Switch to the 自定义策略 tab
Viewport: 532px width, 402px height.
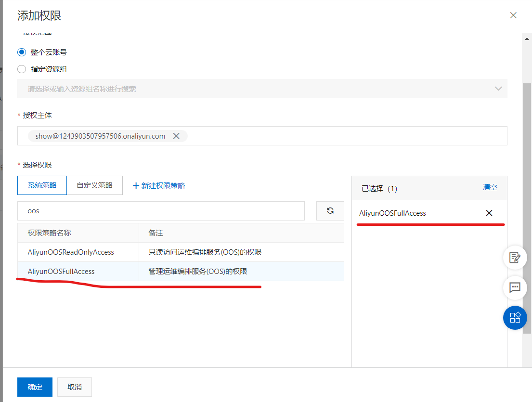pyautogui.click(x=95, y=185)
